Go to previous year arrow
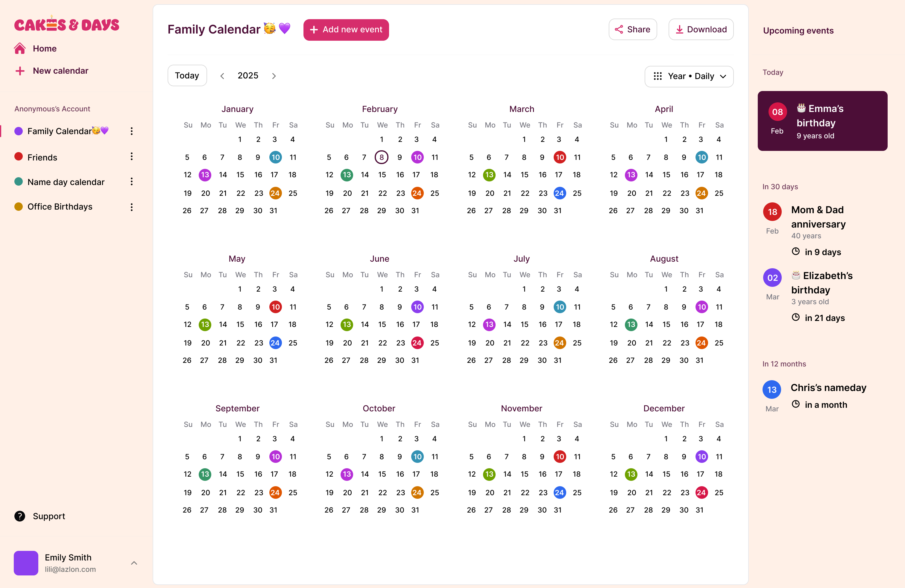 pos(222,76)
